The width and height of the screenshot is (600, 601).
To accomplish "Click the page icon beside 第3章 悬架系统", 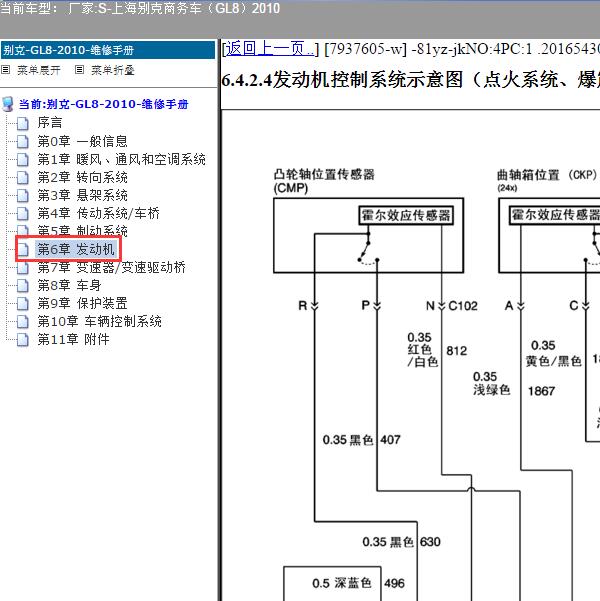I will pos(23,195).
